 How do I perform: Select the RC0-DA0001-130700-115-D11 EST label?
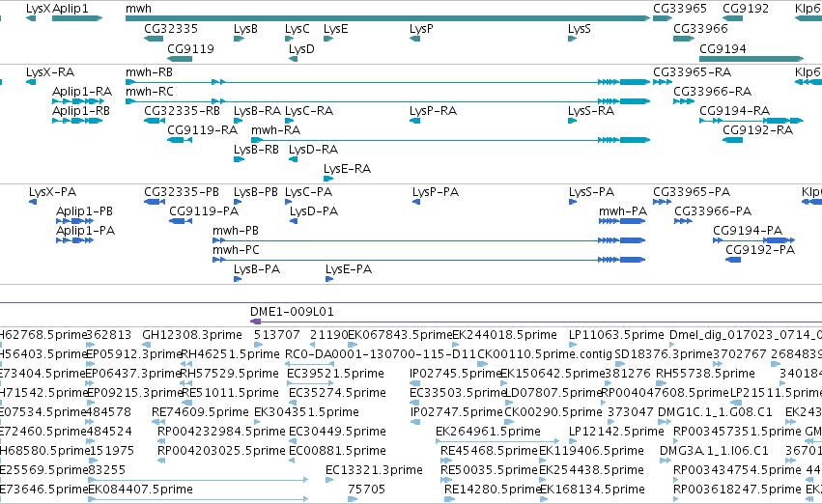click(x=380, y=354)
